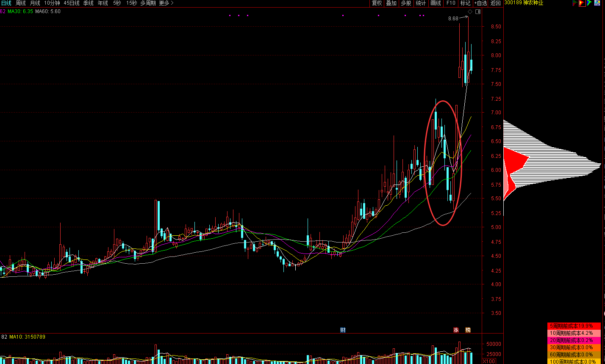This screenshot has height=364, width=605.
Task: Select the green-blue flag icon
Action: point(589,3)
